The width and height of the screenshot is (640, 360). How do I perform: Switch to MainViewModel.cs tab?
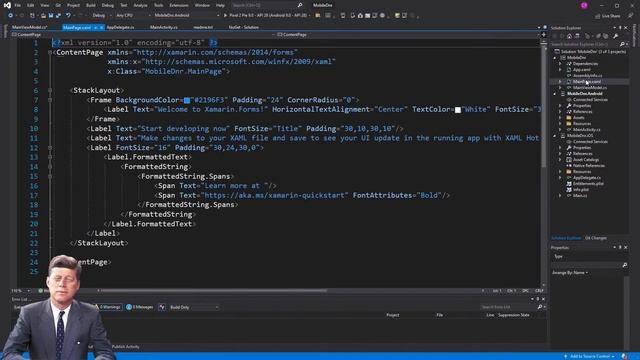pyautogui.click(x=29, y=27)
